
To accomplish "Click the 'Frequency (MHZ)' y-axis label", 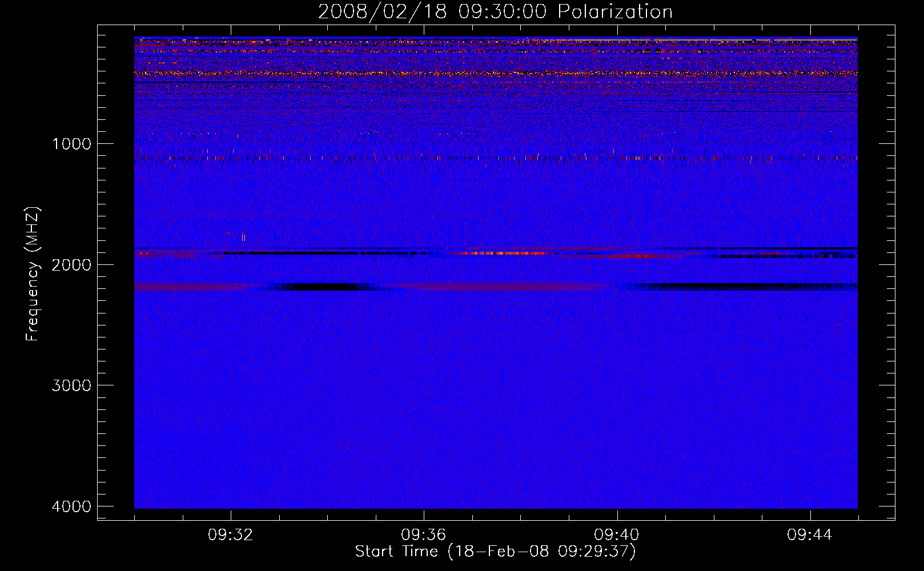I will point(33,274).
